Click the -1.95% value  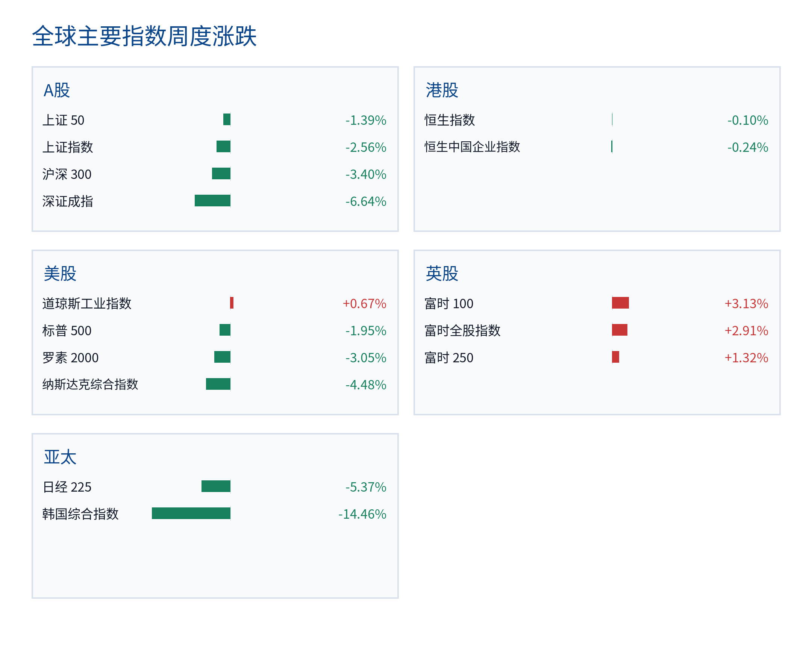[x=366, y=331]
